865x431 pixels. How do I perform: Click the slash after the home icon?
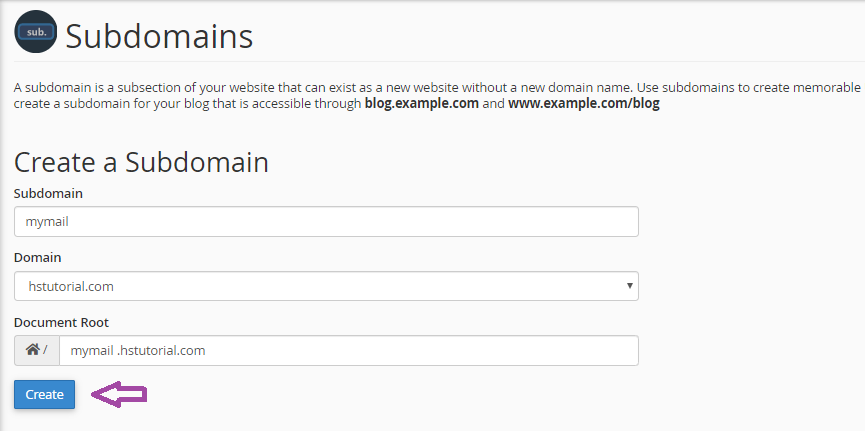click(45, 350)
